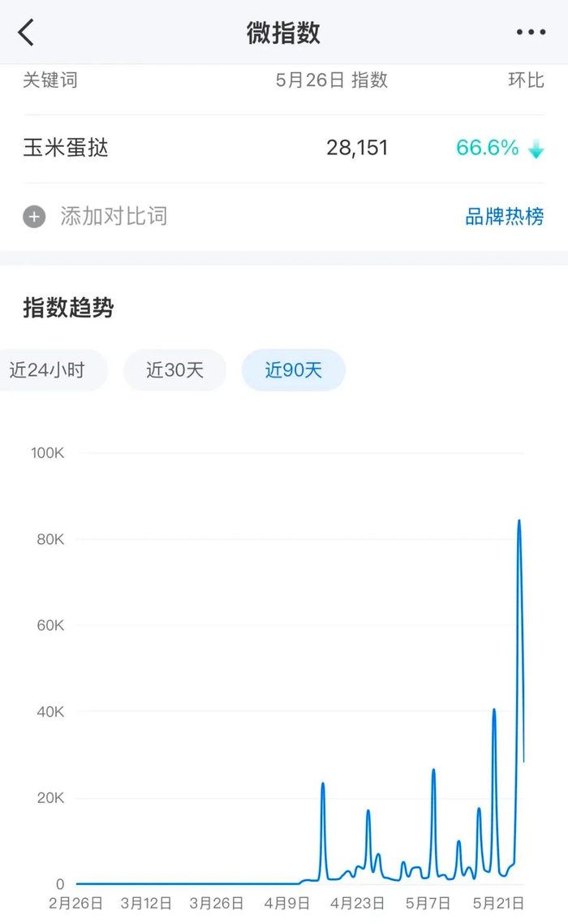
Task: Tap the 4月9日 date label
Action: tap(287, 904)
